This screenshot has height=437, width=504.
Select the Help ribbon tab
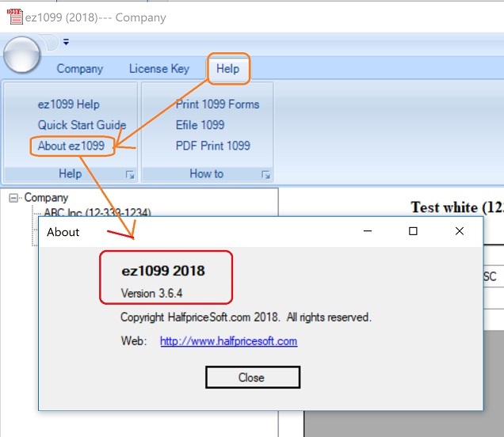(x=228, y=69)
